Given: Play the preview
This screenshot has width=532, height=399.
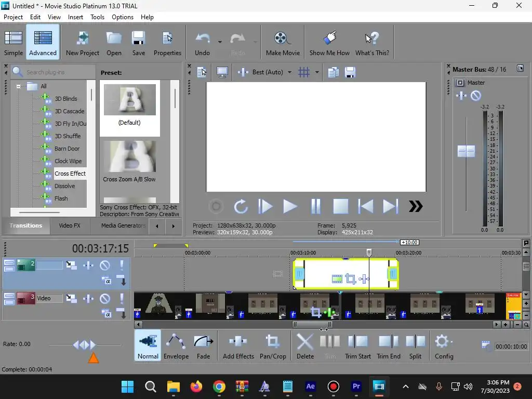Looking at the screenshot, I should (x=290, y=206).
